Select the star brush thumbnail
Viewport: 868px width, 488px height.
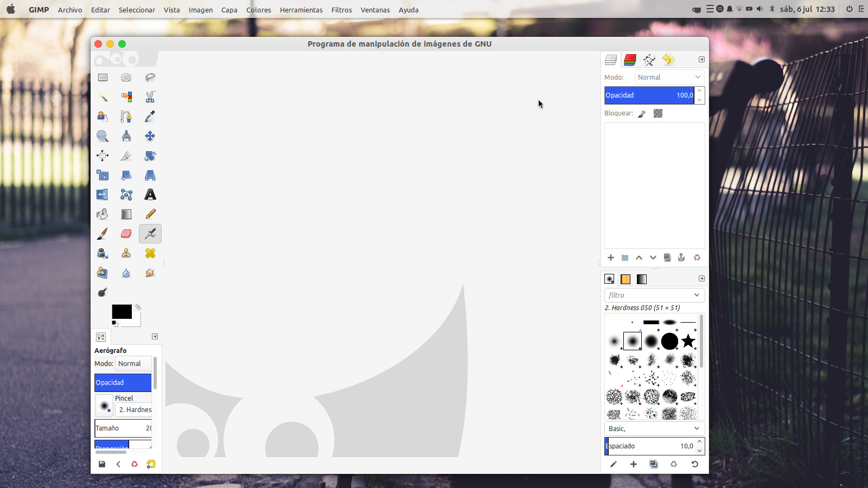688,341
